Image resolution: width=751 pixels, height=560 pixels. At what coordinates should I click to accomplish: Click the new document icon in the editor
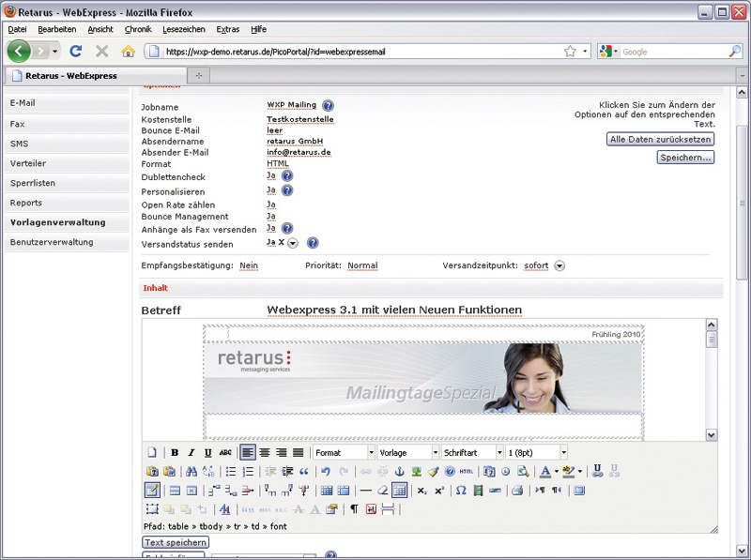[x=152, y=453]
